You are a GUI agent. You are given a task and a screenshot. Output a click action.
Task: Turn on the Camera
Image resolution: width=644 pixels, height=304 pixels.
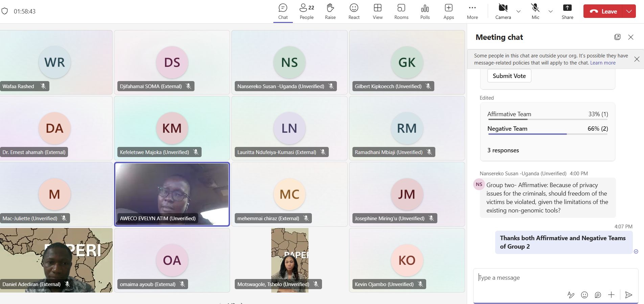coord(503,11)
